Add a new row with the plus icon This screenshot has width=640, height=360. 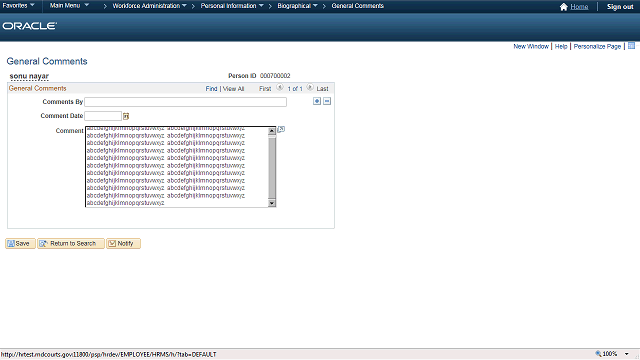pos(317,101)
